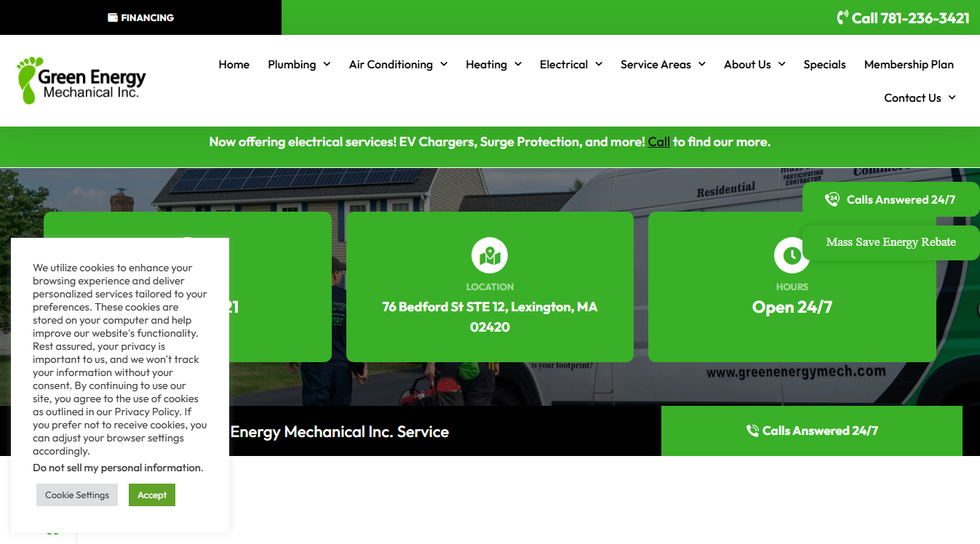Click the HOURS label
The width and height of the screenshot is (980, 544).
tap(792, 287)
